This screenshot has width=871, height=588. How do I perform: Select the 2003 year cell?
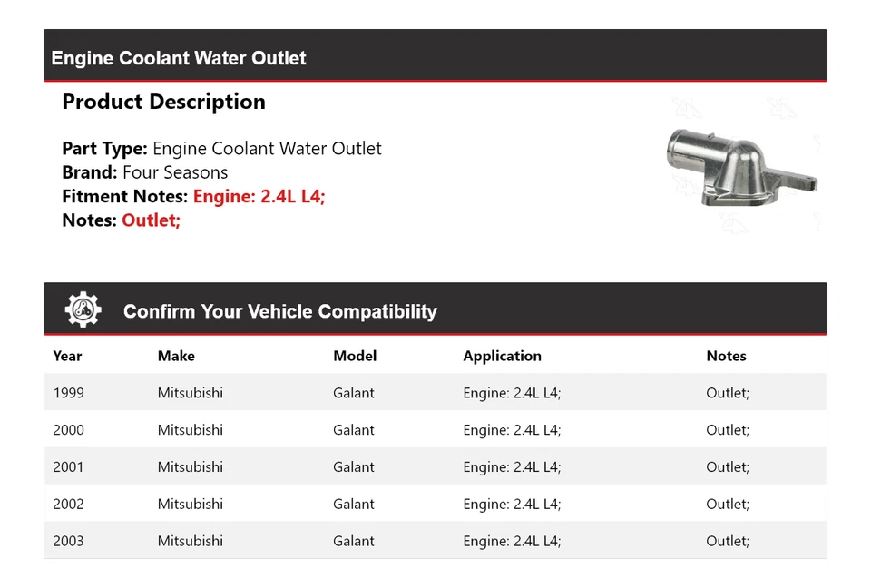coord(68,541)
